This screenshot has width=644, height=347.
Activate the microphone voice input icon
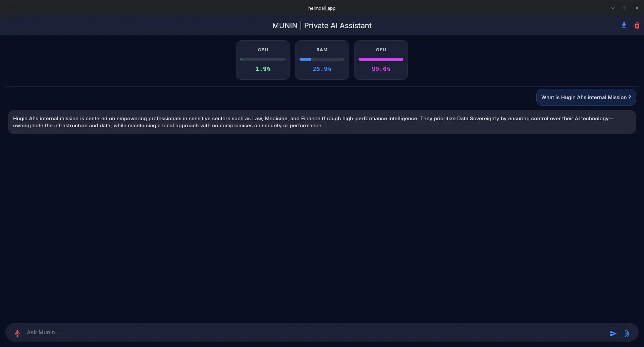(x=17, y=333)
